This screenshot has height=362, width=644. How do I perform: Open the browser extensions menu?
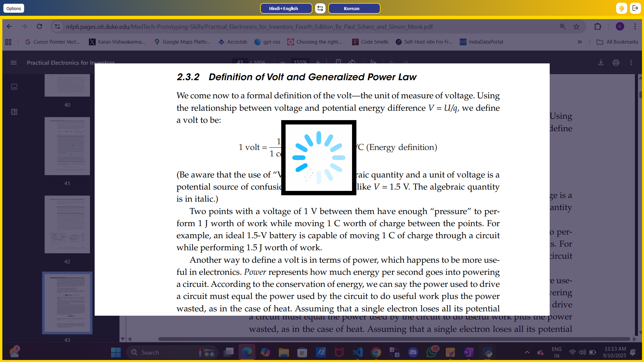tap(598, 27)
